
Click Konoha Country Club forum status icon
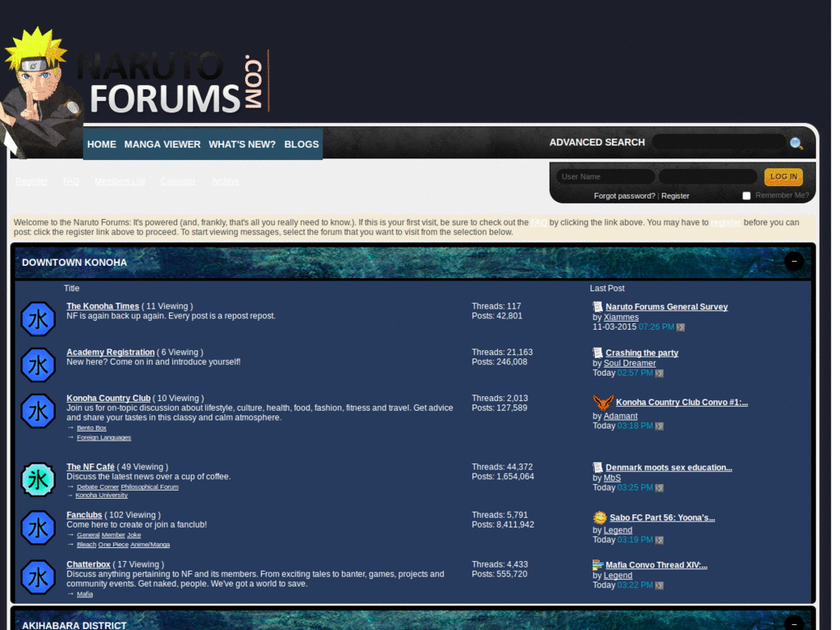pyautogui.click(x=38, y=412)
